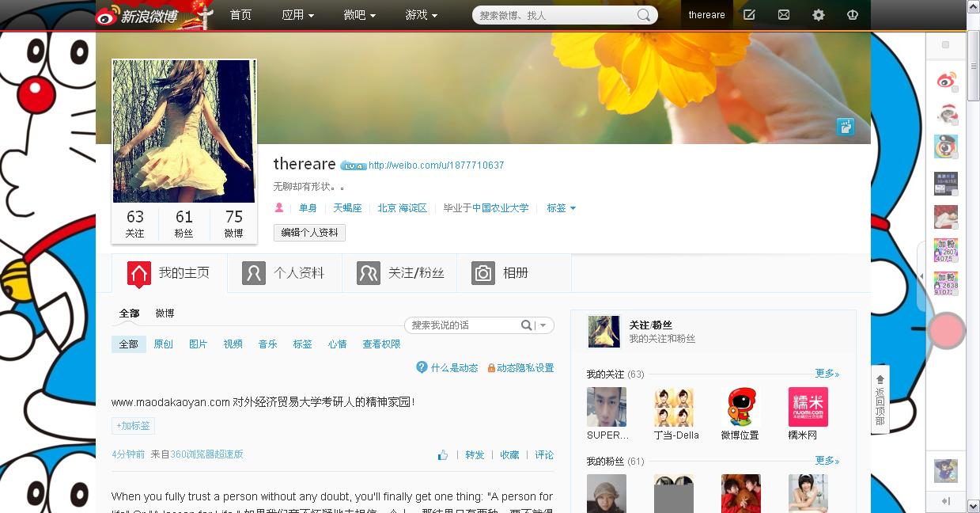Click 收藏 on the first post

[x=509, y=455]
